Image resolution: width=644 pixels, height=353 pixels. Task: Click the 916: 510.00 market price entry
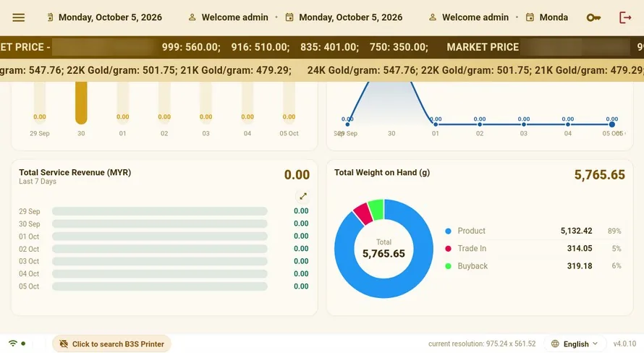[x=260, y=47]
